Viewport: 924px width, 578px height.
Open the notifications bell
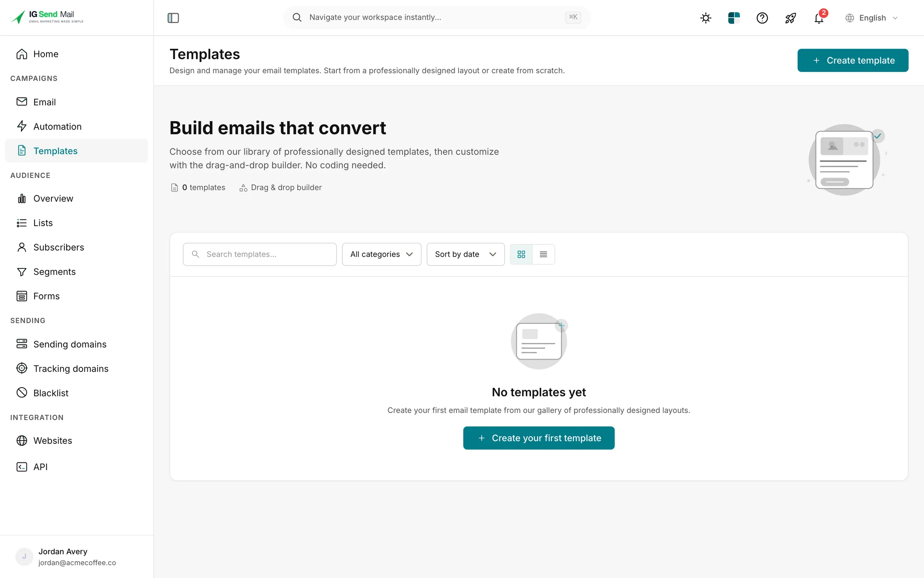pos(819,18)
